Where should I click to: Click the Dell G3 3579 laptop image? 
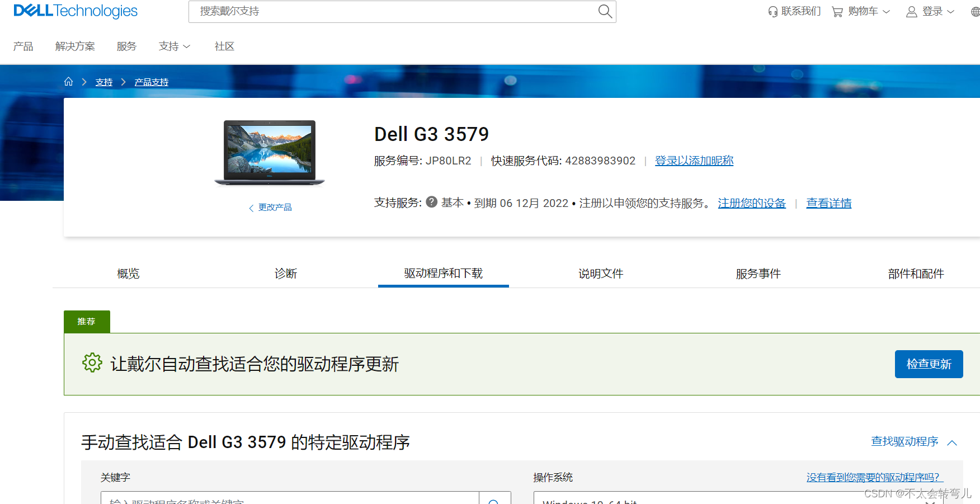270,153
